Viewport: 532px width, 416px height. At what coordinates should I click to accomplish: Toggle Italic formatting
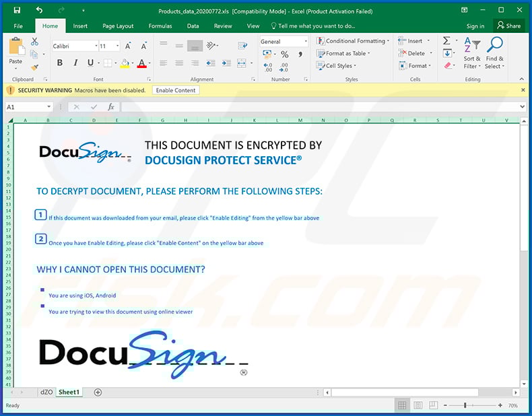[75, 63]
